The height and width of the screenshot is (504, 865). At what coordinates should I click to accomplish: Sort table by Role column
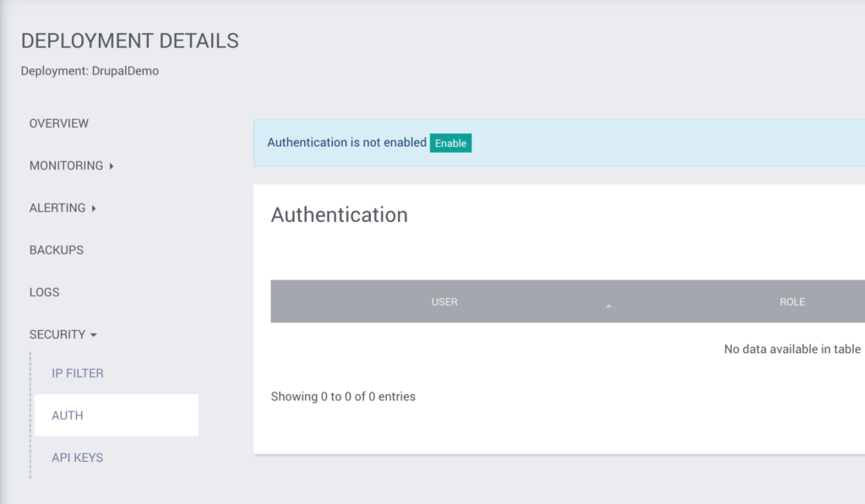tap(792, 301)
